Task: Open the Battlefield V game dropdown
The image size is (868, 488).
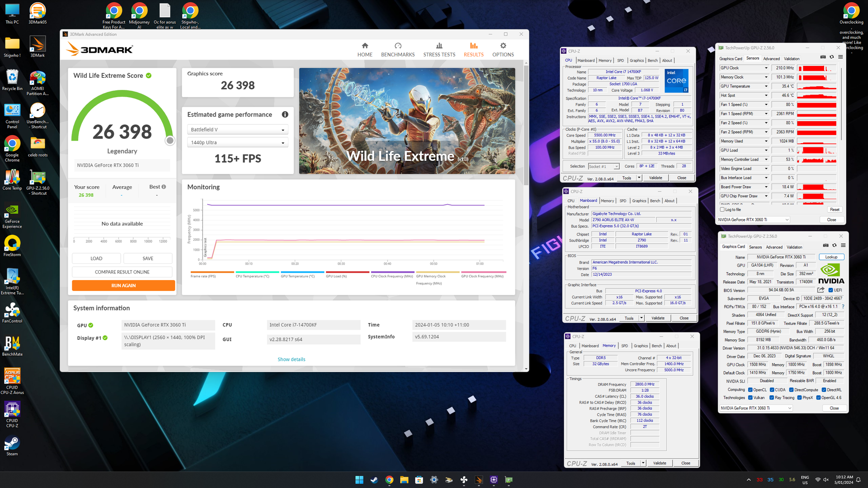Action: (x=237, y=130)
